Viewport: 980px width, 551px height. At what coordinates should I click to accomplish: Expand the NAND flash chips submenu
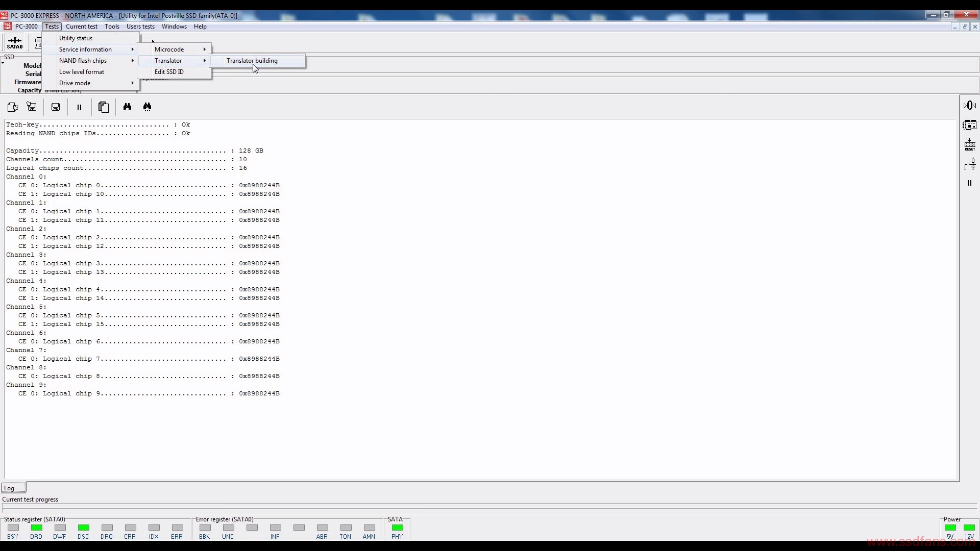click(x=91, y=61)
